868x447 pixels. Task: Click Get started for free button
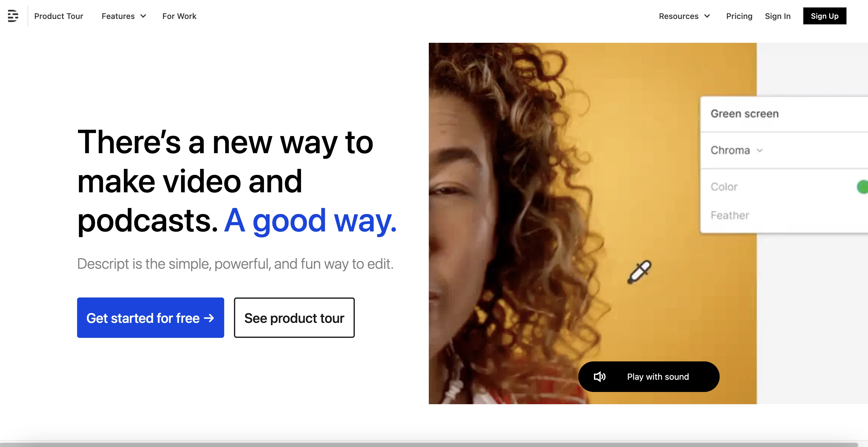tap(150, 318)
